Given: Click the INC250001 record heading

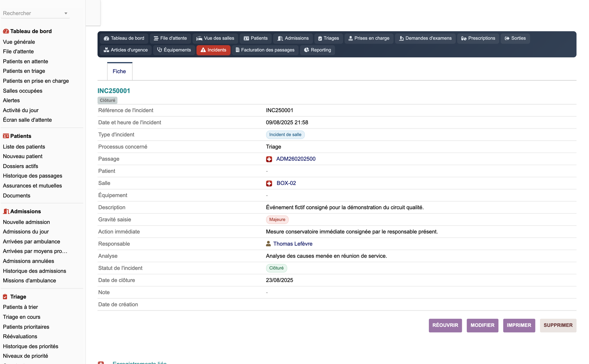Looking at the screenshot, I should tap(114, 91).
